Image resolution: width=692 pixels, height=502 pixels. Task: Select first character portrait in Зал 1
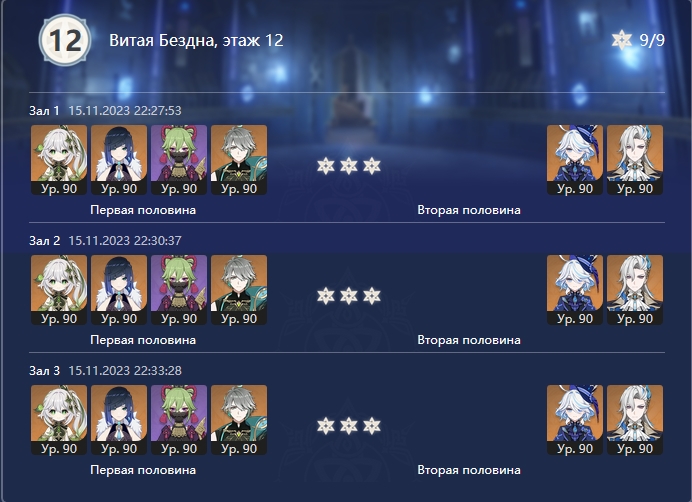click(59, 160)
